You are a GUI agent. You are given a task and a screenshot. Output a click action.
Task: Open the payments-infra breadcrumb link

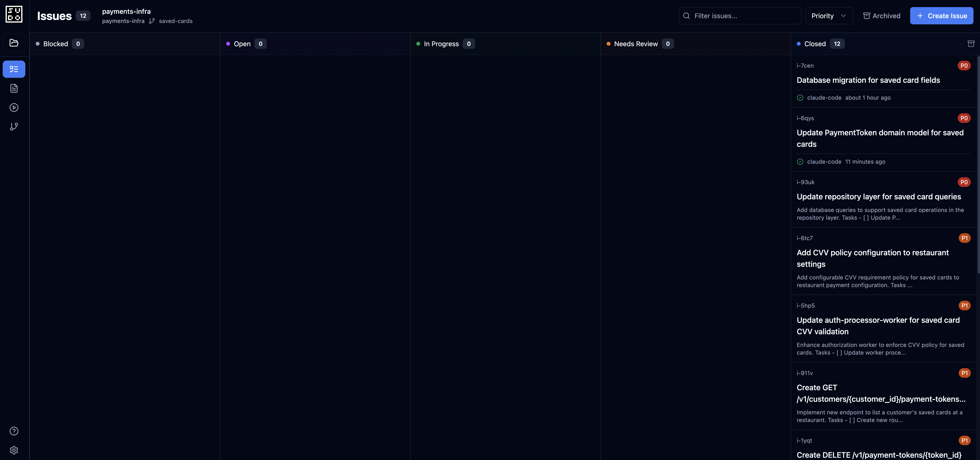(x=123, y=21)
